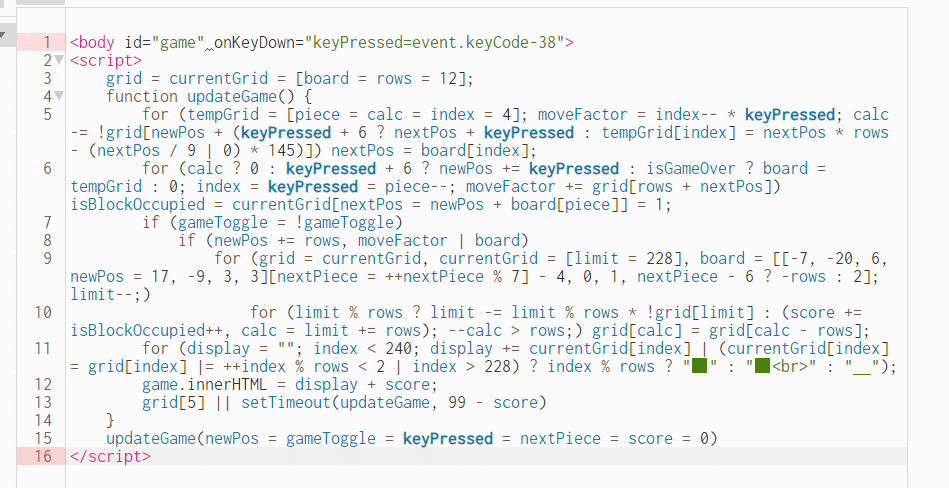Place cursor on opening body tag

pos(92,42)
